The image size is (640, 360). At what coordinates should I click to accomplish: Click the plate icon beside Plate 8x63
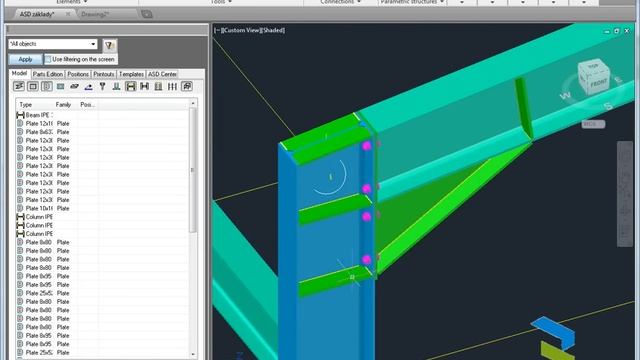tap(20, 132)
